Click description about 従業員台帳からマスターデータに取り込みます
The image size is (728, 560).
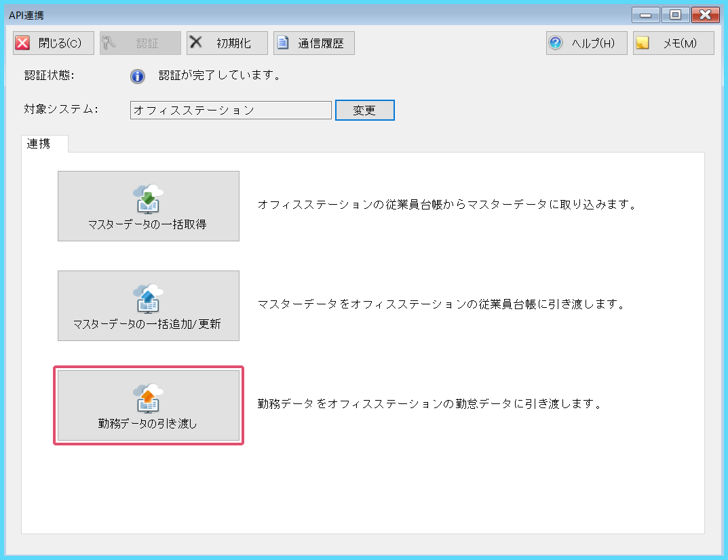coord(448,205)
